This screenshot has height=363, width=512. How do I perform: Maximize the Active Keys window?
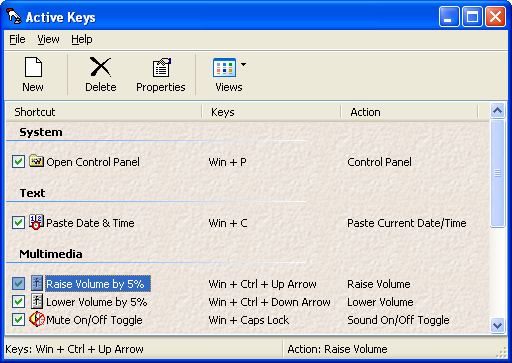(472, 16)
